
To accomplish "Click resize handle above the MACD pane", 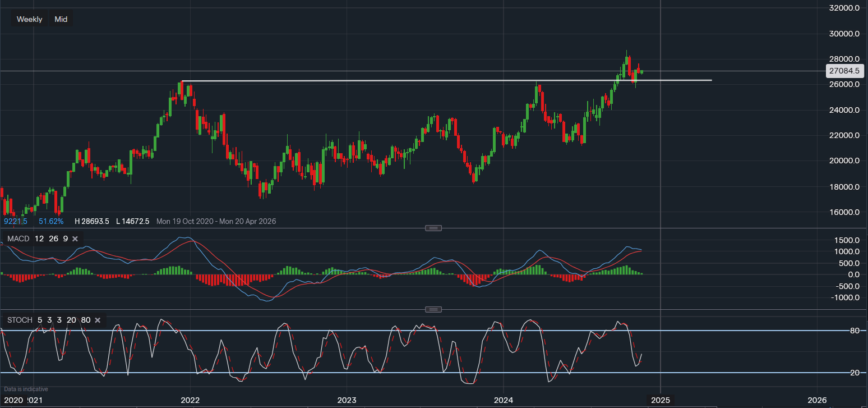I will tap(433, 228).
